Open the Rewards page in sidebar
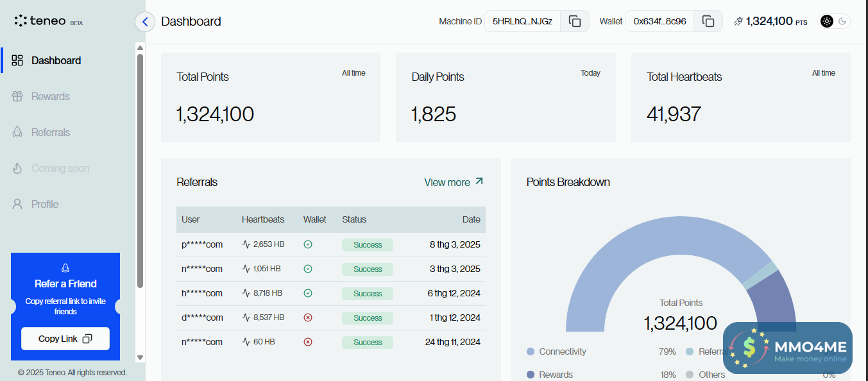The height and width of the screenshot is (381, 868). point(50,96)
